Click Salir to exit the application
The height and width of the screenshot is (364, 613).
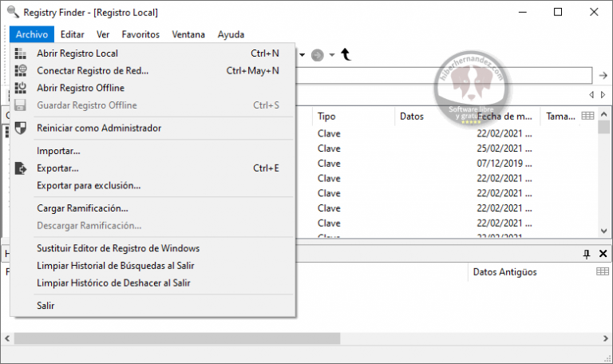click(45, 306)
